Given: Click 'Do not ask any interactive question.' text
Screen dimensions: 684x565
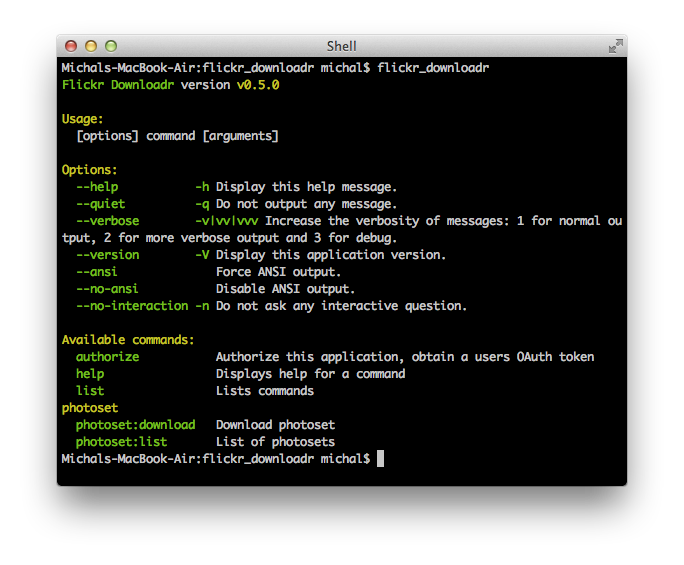Looking at the screenshot, I should (341, 306).
